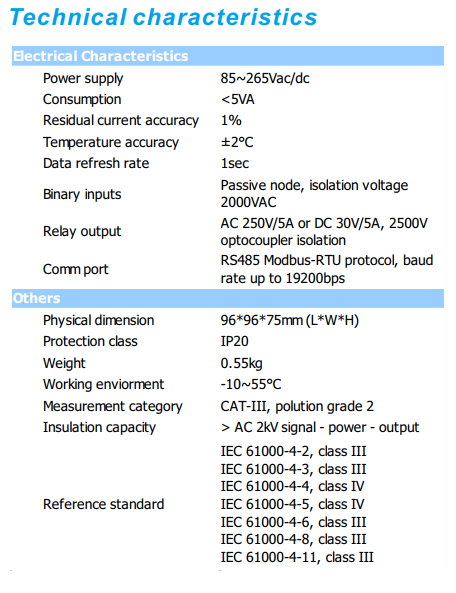Click the Others section header
Image resolution: width=456 pixels, height=593 pixels.
(x=228, y=298)
